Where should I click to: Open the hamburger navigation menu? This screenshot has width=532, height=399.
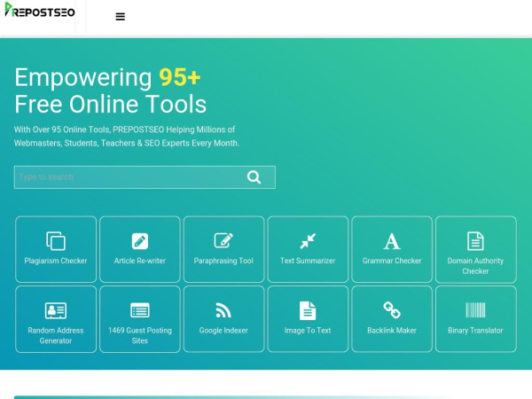121,16
